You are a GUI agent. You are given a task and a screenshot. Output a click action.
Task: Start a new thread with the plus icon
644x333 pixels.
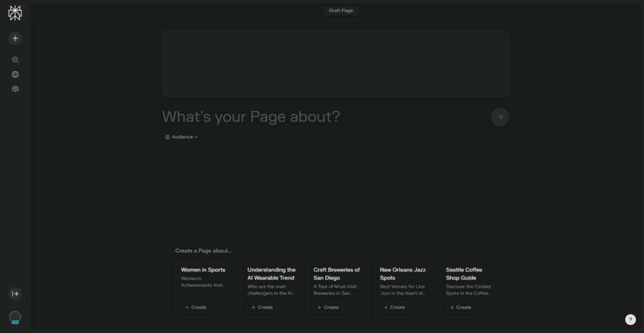point(15,38)
